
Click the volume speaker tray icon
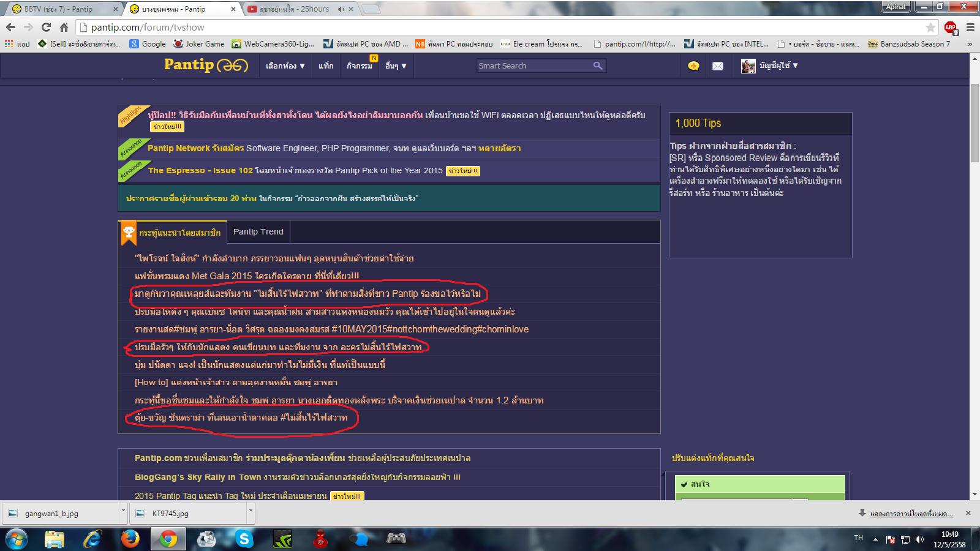tap(919, 539)
